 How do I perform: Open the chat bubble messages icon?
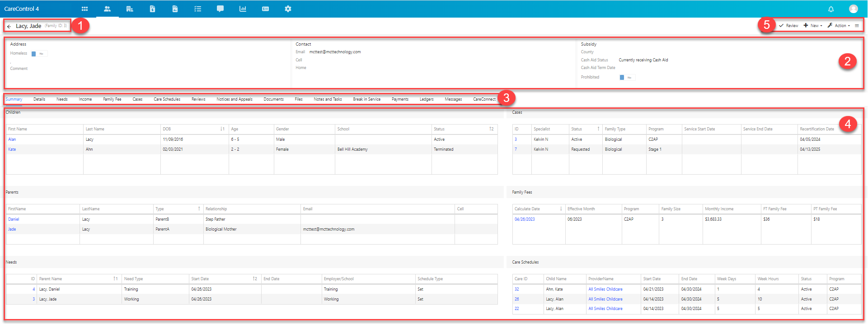pyautogui.click(x=220, y=9)
